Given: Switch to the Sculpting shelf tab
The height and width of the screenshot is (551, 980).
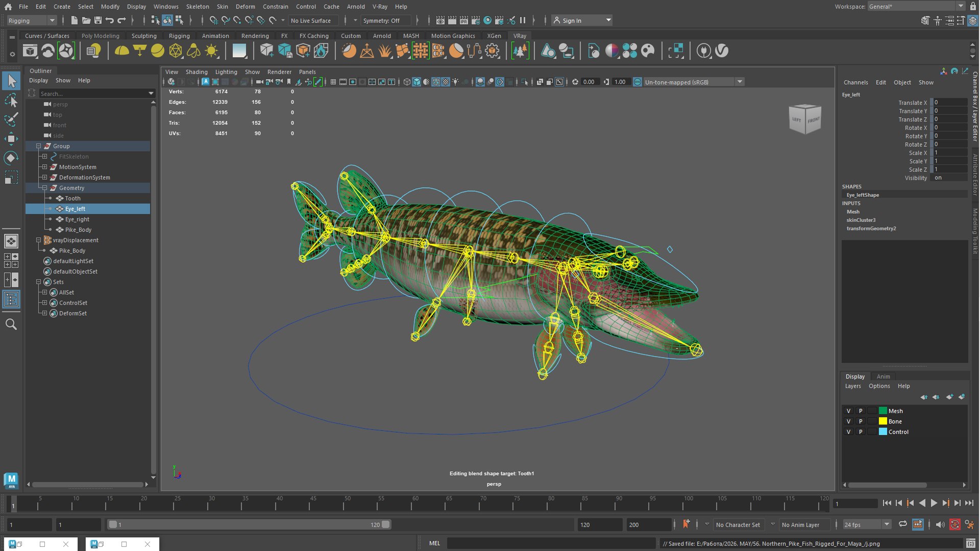Looking at the screenshot, I should (144, 36).
